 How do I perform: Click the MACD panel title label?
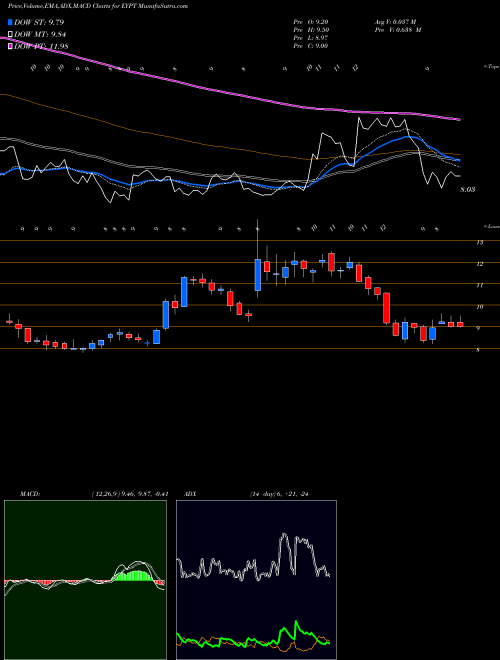click(x=30, y=494)
